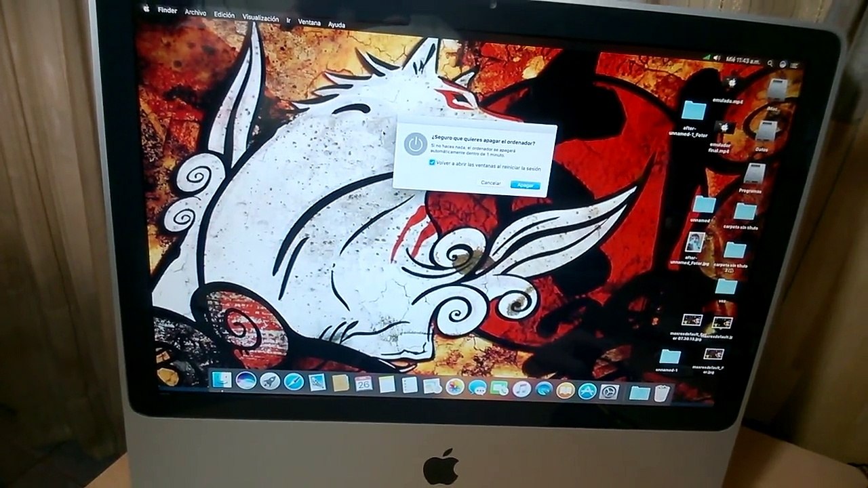Open Finder from the Dock
This screenshot has height=488, width=868.
tap(221, 380)
